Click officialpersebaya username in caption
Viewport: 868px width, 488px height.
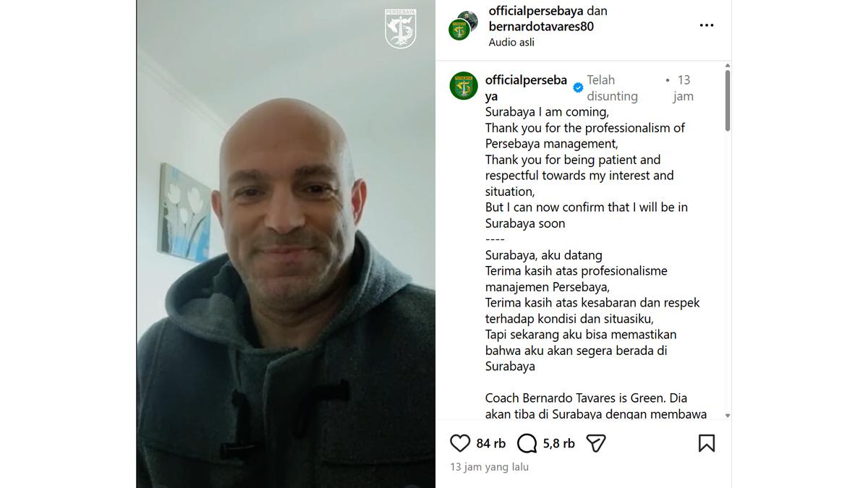[526, 87]
